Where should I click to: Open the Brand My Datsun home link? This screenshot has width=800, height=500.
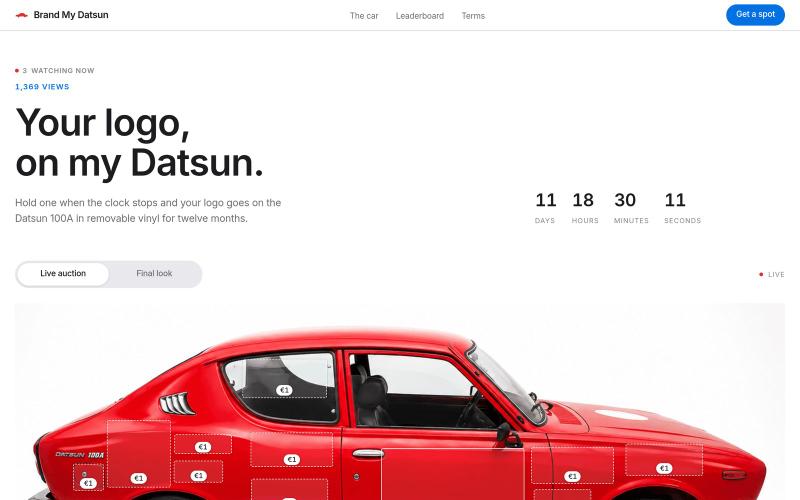(62, 15)
